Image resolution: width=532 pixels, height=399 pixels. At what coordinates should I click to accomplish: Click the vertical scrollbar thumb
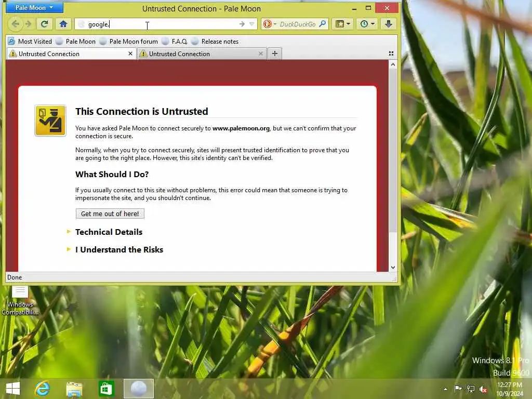pyautogui.click(x=393, y=151)
